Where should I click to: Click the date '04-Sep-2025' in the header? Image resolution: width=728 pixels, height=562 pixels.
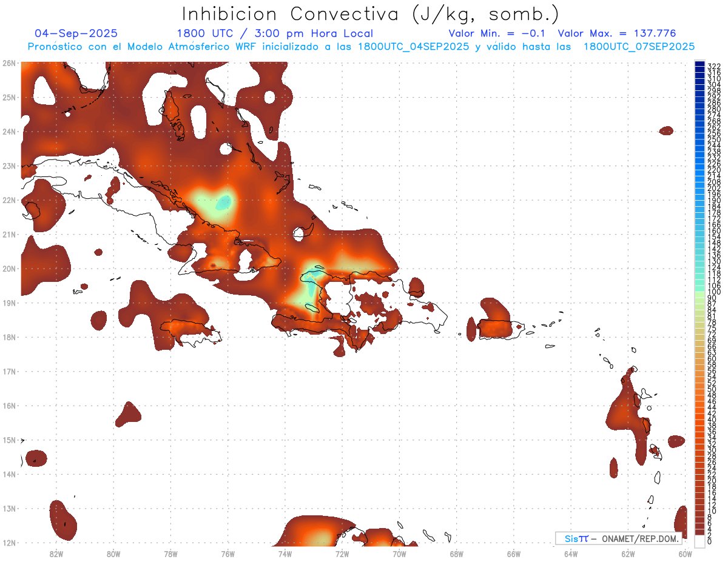pyautogui.click(x=76, y=33)
